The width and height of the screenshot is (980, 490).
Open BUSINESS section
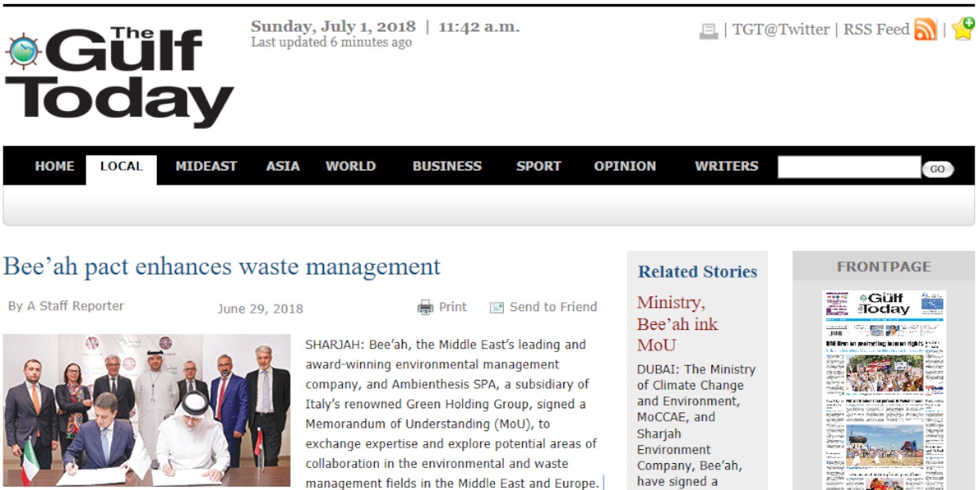pyautogui.click(x=447, y=166)
